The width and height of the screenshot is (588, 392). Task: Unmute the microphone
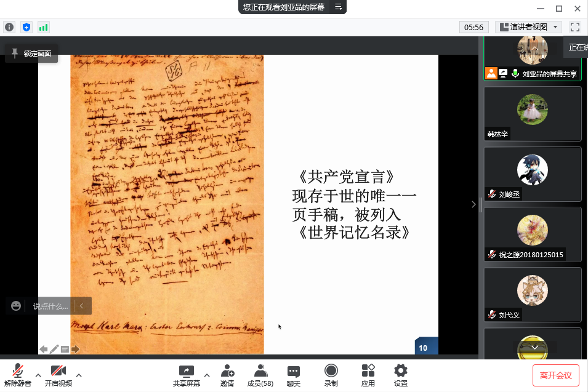click(x=18, y=375)
